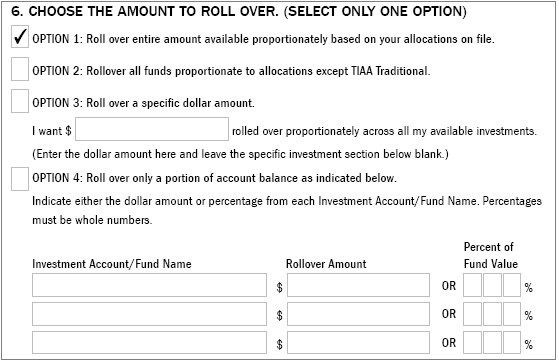Image resolution: width=559 pixels, height=360 pixels.
Task: Click second Investment Account/Fund Name field
Action: click(x=149, y=314)
